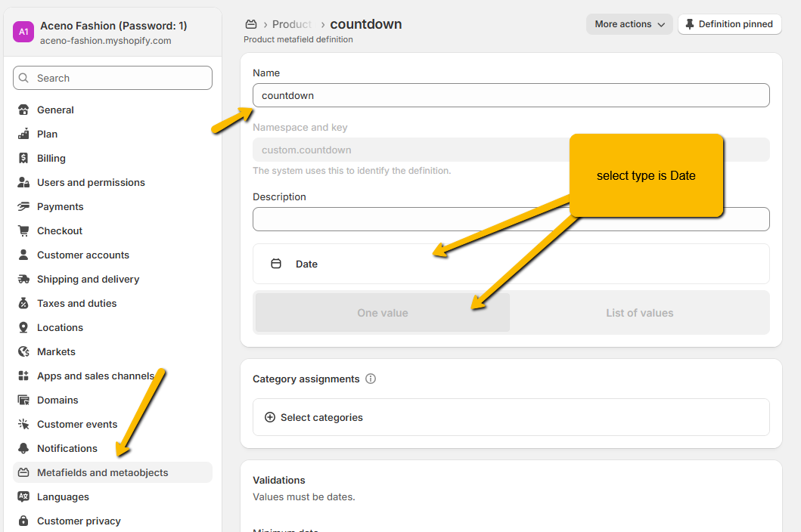Click the metafield breadcrumb home icon
This screenshot has height=532, width=801.
[x=251, y=24]
